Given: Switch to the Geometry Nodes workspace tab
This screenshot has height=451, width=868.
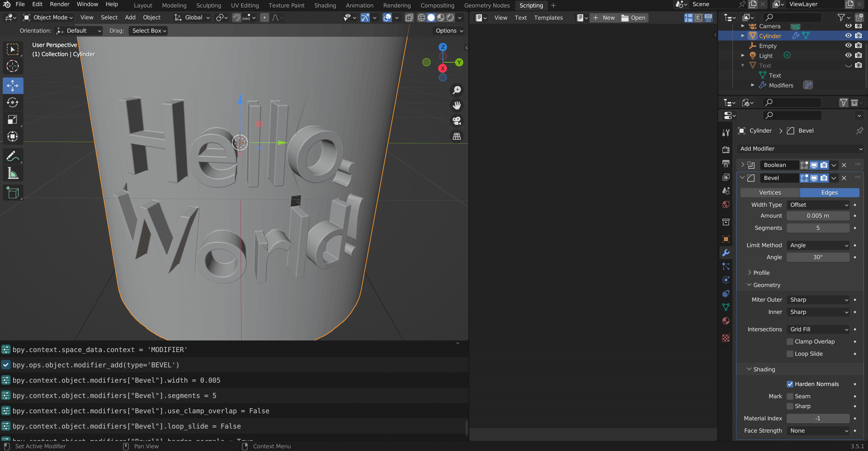Looking at the screenshot, I should [487, 5].
